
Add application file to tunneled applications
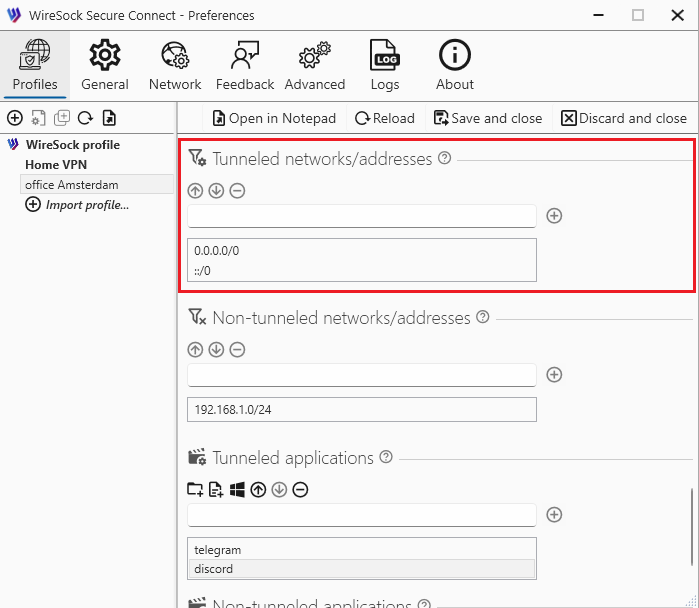click(x=216, y=490)
